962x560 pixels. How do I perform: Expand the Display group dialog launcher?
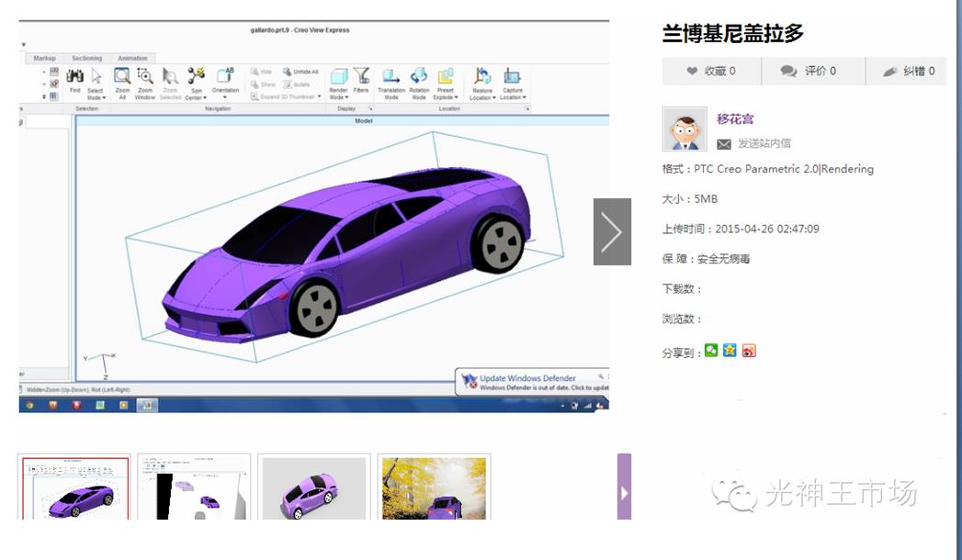[x=370, y=108]
